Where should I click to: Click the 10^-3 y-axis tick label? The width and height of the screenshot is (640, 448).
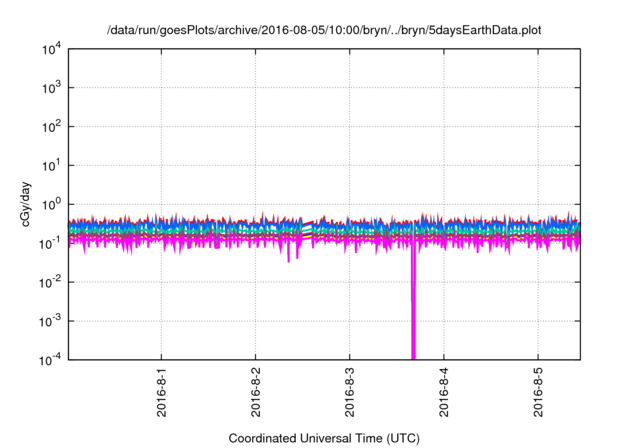coord(52,321)
